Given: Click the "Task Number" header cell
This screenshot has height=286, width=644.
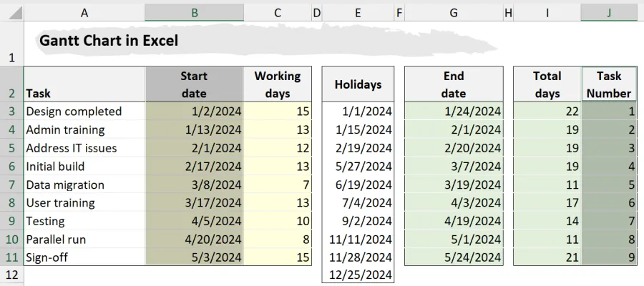Looking at the screenshot, I should [609, 84].
